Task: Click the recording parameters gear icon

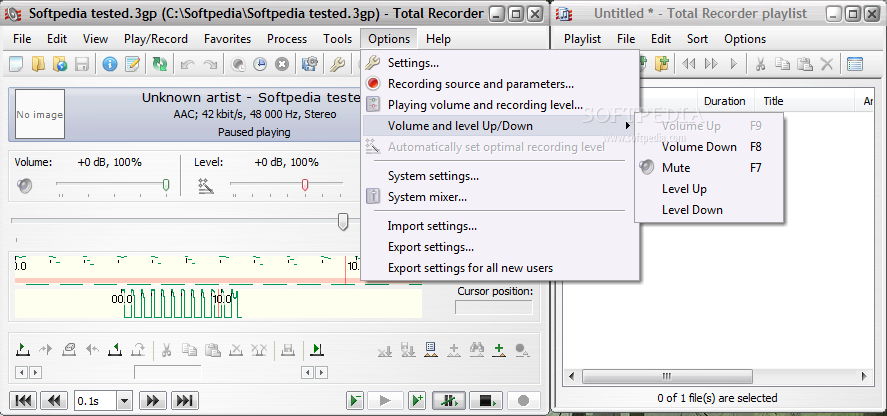Action: coord(309,65)
